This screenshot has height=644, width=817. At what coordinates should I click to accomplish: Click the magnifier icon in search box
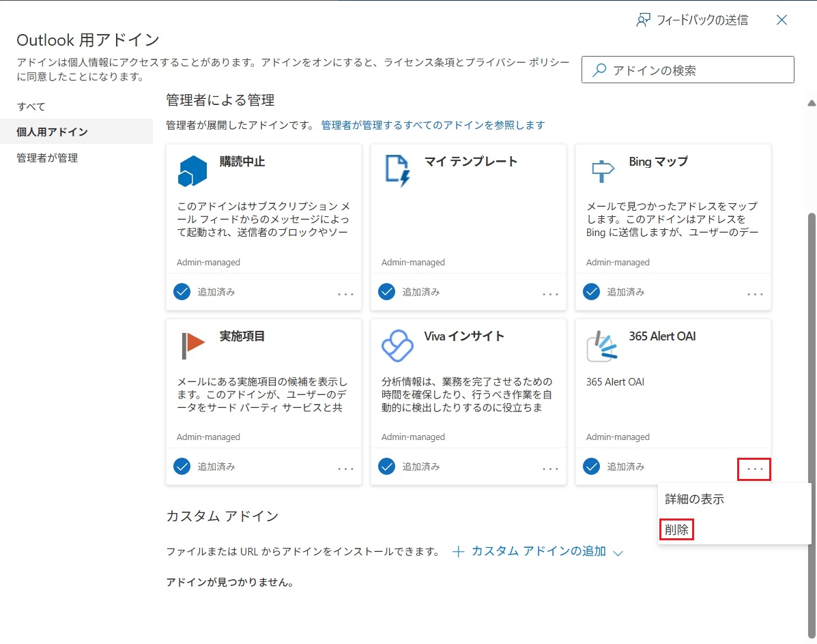599,70
